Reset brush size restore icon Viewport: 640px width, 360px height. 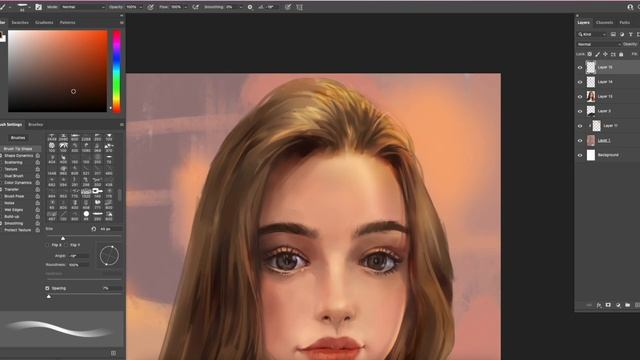93,229
